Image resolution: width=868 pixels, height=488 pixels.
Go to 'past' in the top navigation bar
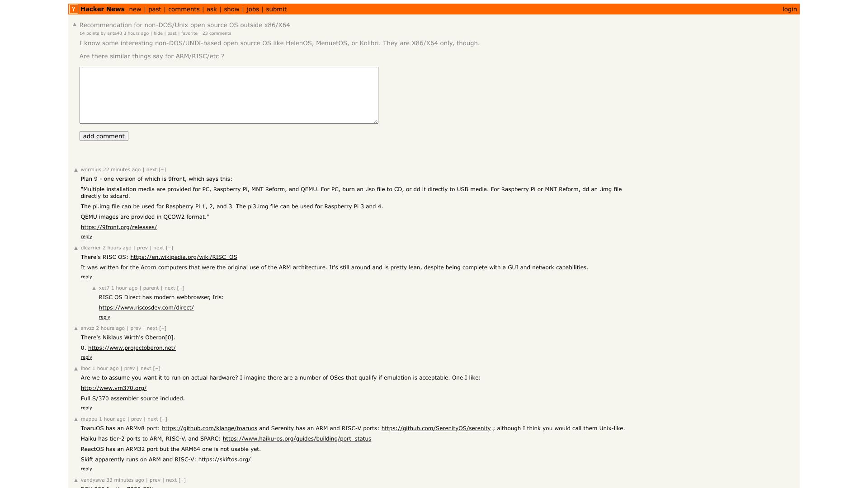[x=155, y=9]
